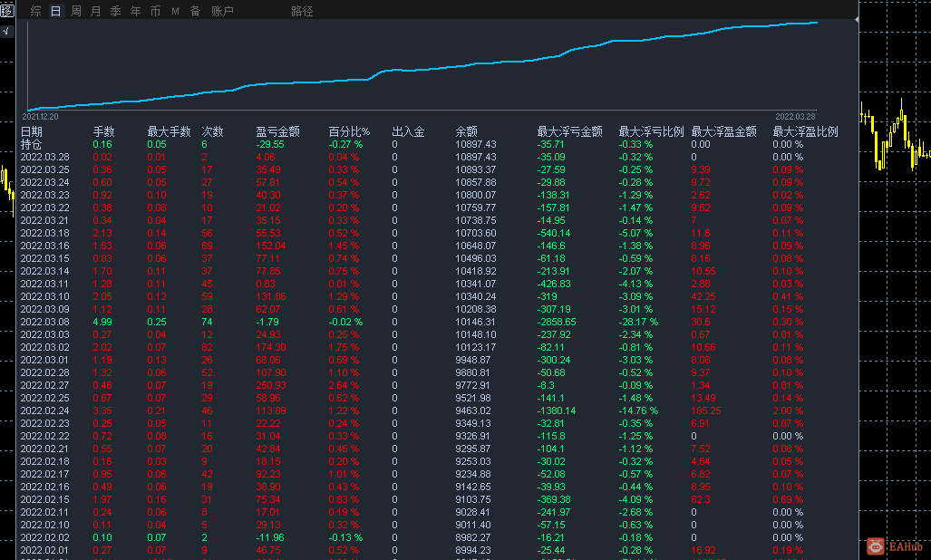The width and height of the screenshot is (931, 560).
Task: Select the 2022.03.28 date row
Action: click(45, 157)
